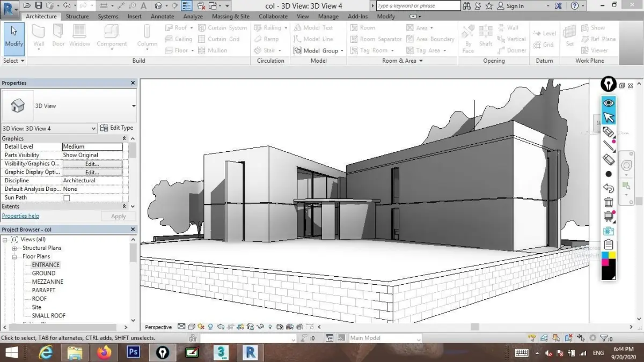The height and width of the screenshot is (362, 644).
Task: Click the color palette swatch in annotation toolbar
Action: point(609,265)
